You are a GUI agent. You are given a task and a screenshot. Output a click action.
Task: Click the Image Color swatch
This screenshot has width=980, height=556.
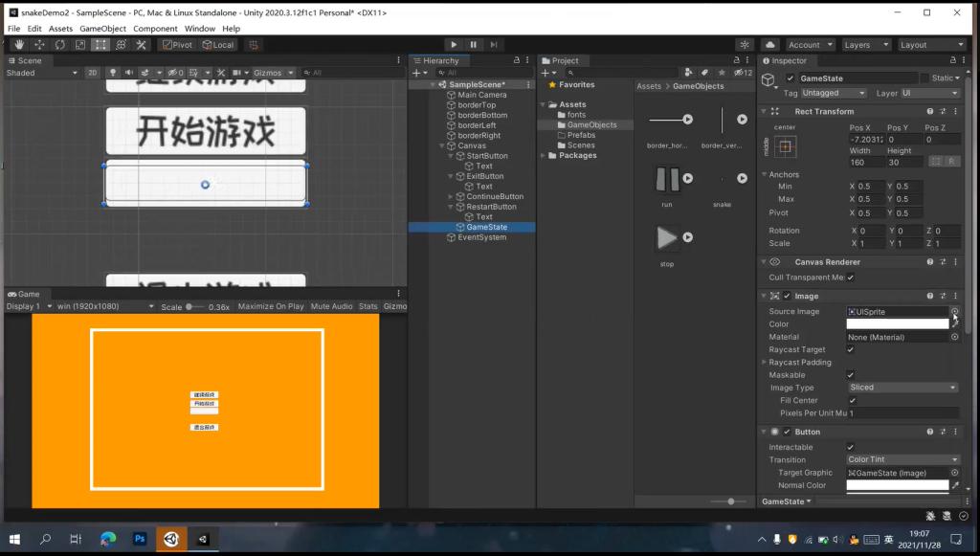coord(897,324)
